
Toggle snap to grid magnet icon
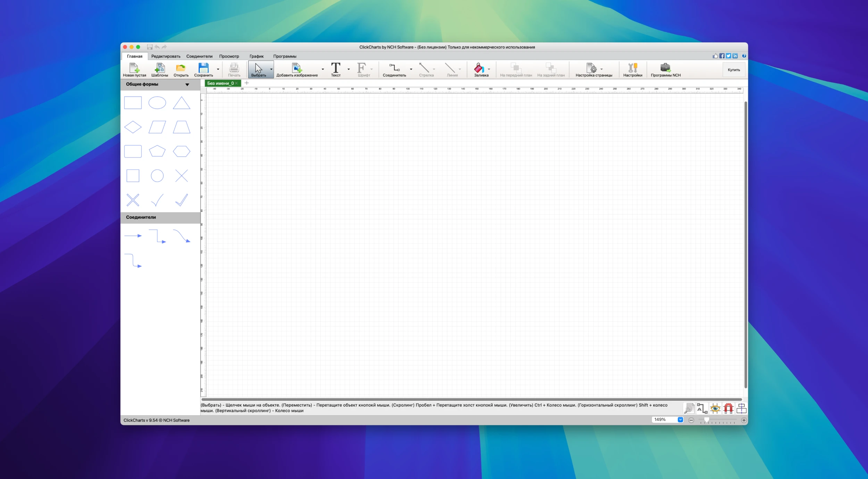coord(728,409)
